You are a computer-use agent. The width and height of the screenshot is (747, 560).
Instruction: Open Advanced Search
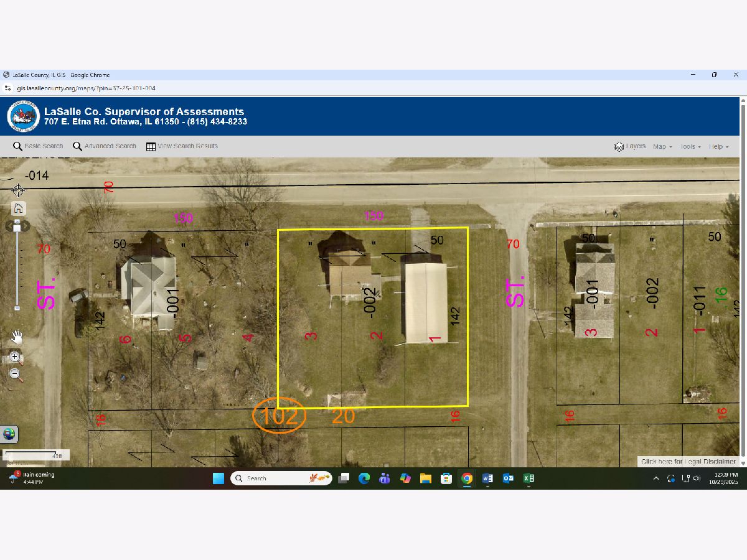click(x=104, y=146)
